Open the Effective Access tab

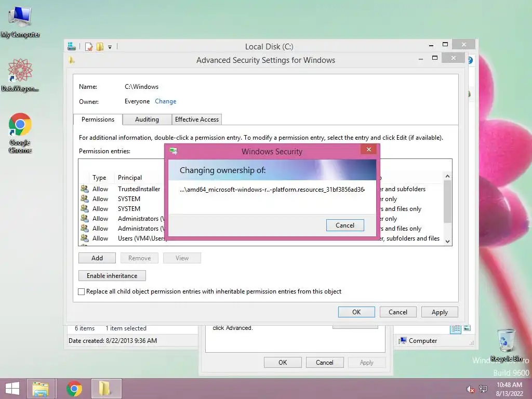point(197,119)
